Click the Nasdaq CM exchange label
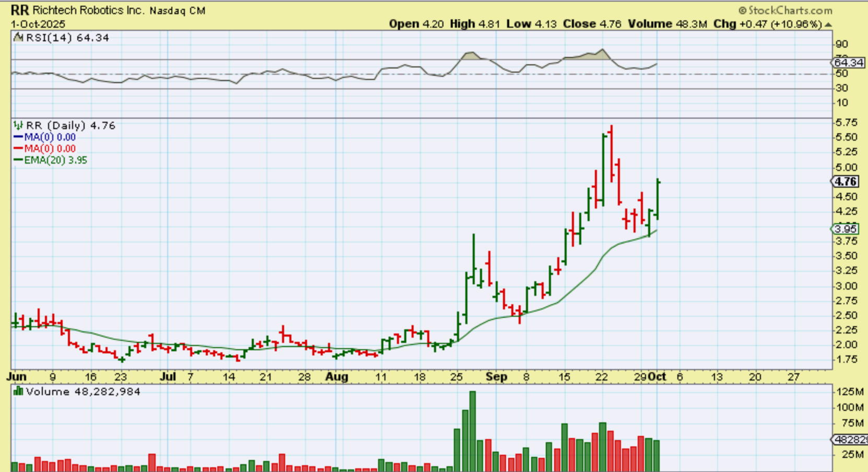The height and width of the screenshot is (472, 868). click(178, 10)
